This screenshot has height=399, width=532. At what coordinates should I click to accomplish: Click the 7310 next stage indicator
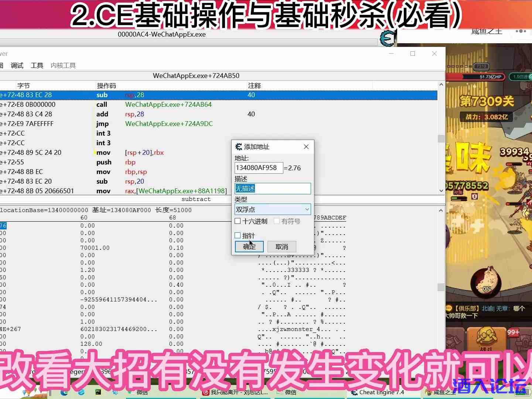coord(481,66)
